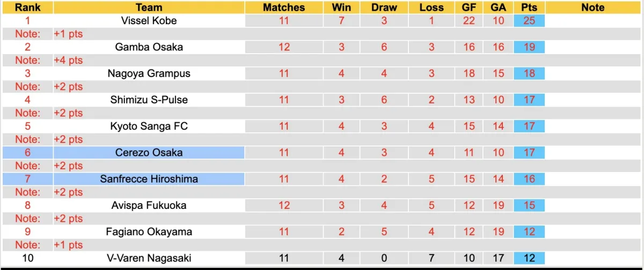644x270 pixels.
Task: Click the Rank column header
Action: coord(27,7)
